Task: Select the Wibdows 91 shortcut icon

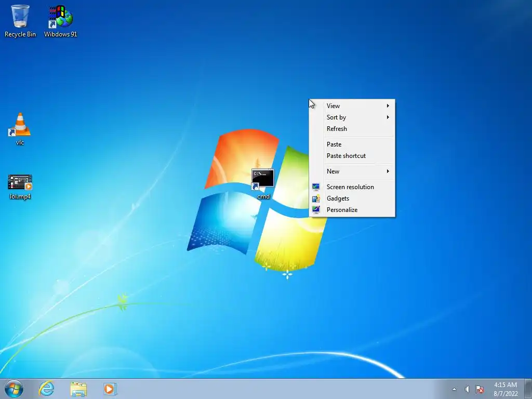Action: [60, 21]
